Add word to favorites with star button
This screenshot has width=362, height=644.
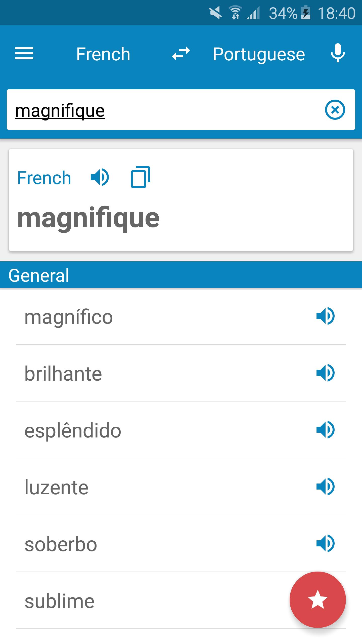point(318,600)
